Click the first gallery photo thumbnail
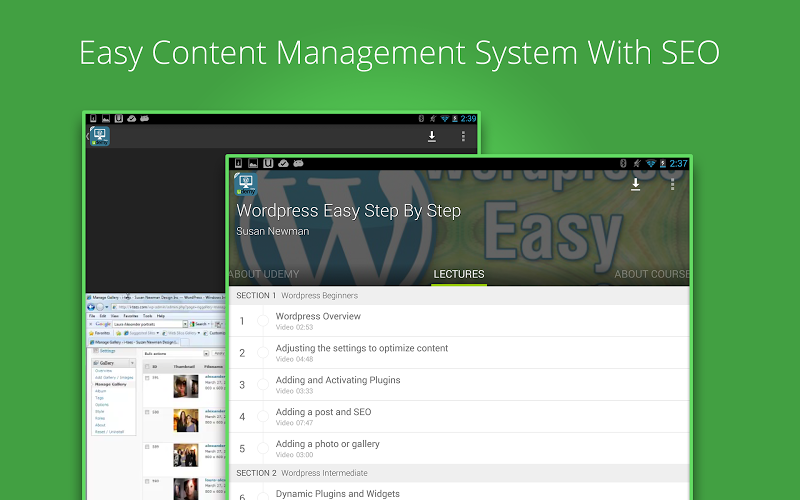800x500 pixels. pyautogui.click(x=186, y=386)
